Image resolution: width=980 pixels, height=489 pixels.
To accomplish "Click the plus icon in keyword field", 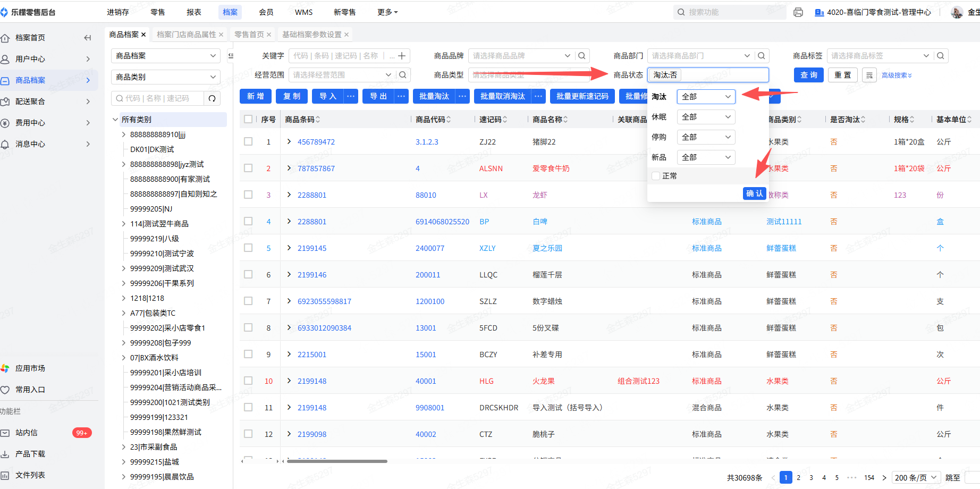I will coord(402,56).
